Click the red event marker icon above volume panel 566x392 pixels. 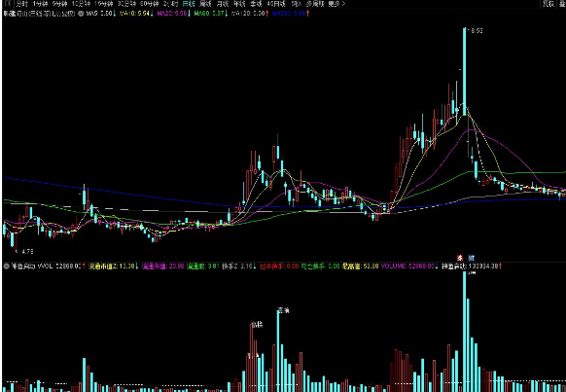(460, 258)
